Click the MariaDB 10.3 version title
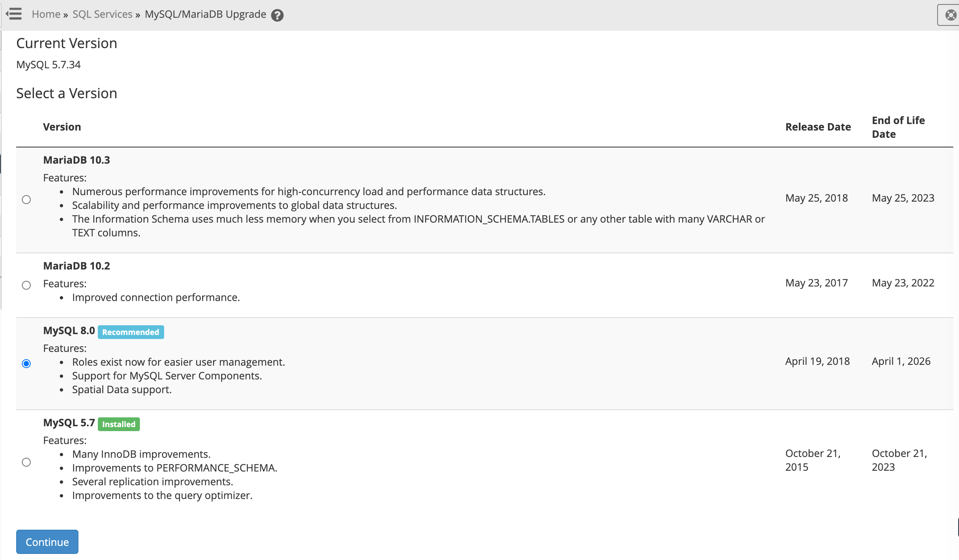The height and width of the screenshot is (560, 959). tap(76, 160)
